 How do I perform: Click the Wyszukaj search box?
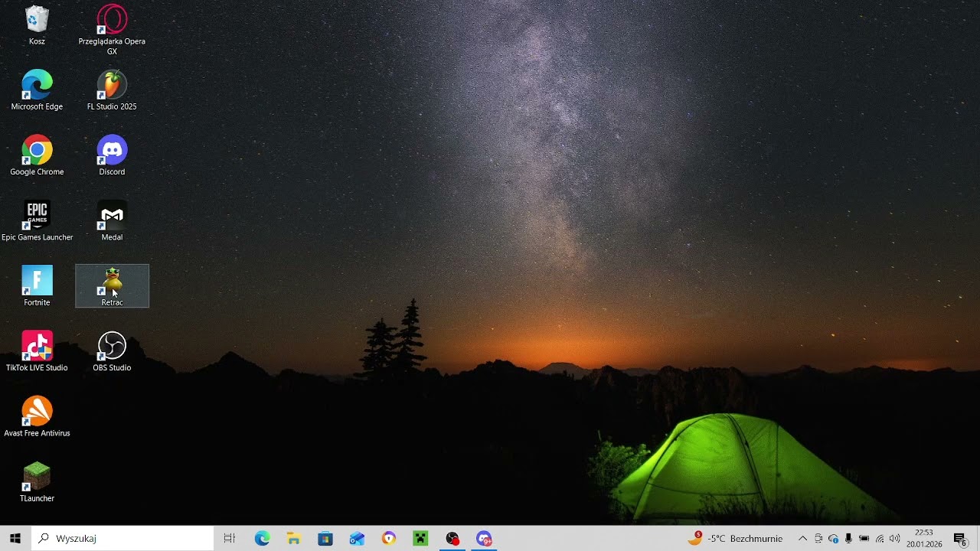pyautogui.click(x=122, y=538)
